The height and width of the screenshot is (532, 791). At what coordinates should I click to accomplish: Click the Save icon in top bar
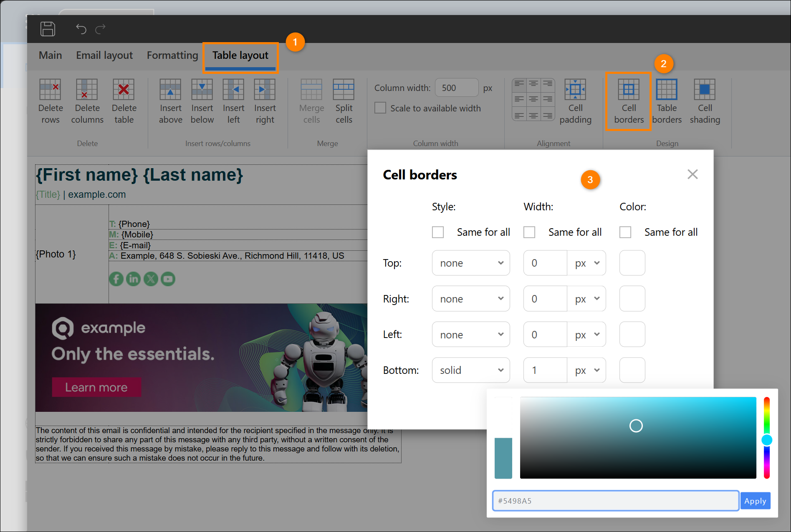pos(48,29)
